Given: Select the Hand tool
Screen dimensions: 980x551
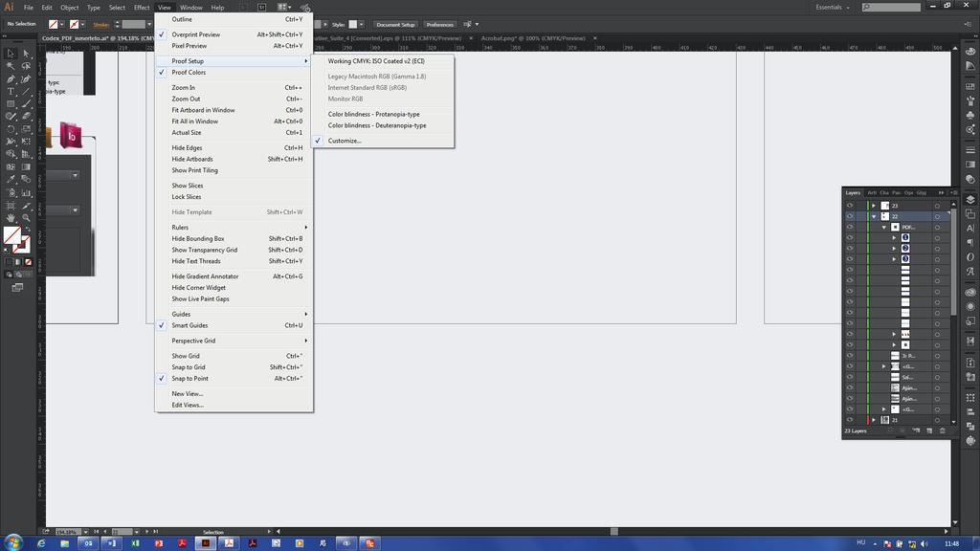Looking at the screenshot, I should pyautogui.click(x=11, y=217).
